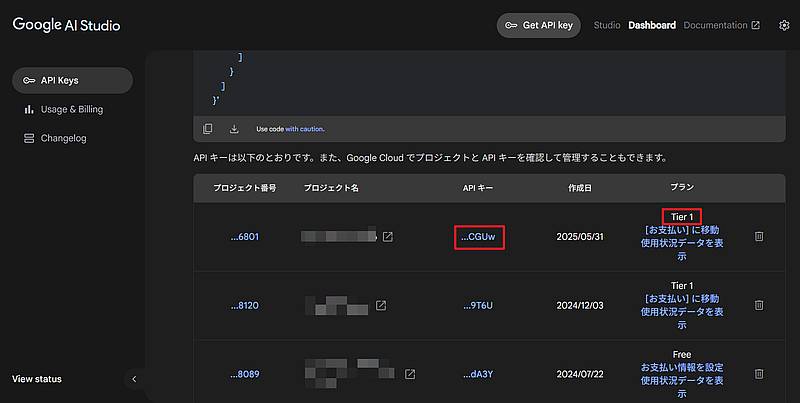Click the Free plan label

[682, 354]
